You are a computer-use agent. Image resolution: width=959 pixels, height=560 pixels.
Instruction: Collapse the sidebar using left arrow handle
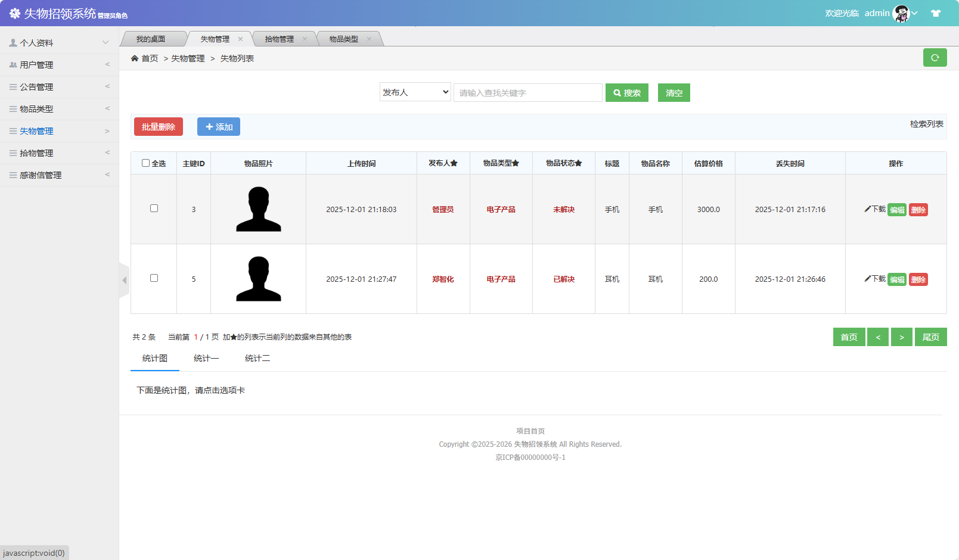pos(124,280)
